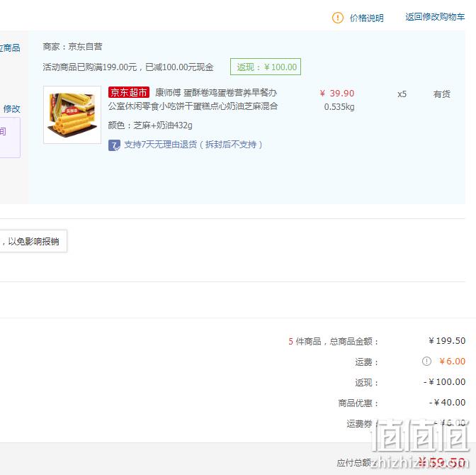Click the purple bordered box on left edge

(x=10, y=138)
